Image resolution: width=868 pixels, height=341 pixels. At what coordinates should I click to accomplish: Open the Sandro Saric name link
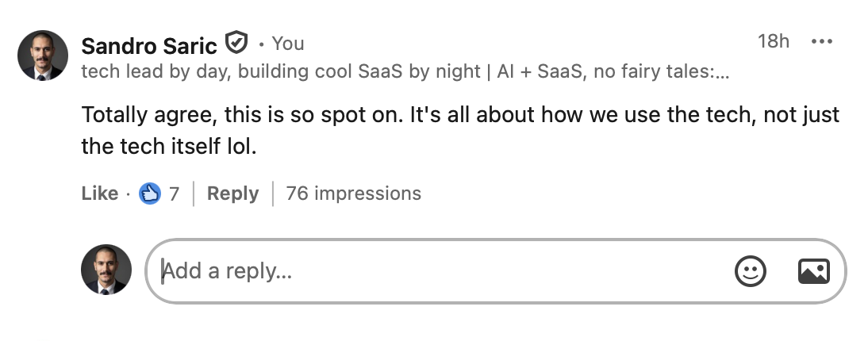(149, 44)
